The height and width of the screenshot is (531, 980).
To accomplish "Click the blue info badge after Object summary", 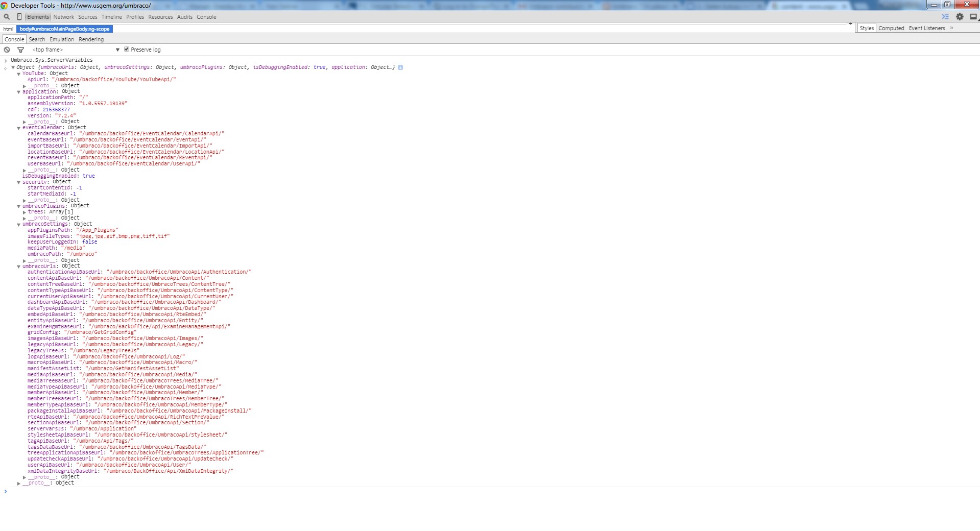I will point(400,67).
